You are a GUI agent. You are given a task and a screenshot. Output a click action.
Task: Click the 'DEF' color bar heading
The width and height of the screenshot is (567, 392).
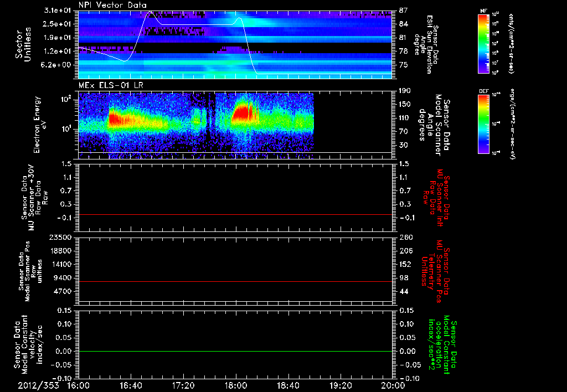pyautogui.click(x=483, y=91)
